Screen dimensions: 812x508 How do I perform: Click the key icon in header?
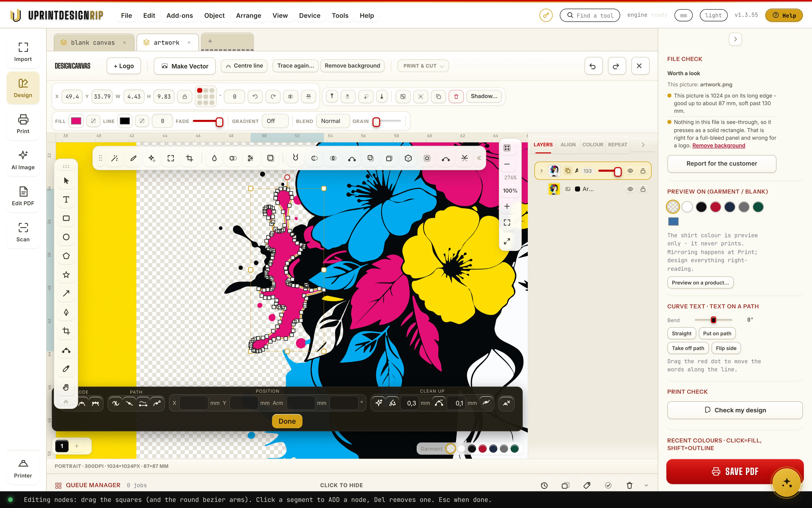coord(546,15)
